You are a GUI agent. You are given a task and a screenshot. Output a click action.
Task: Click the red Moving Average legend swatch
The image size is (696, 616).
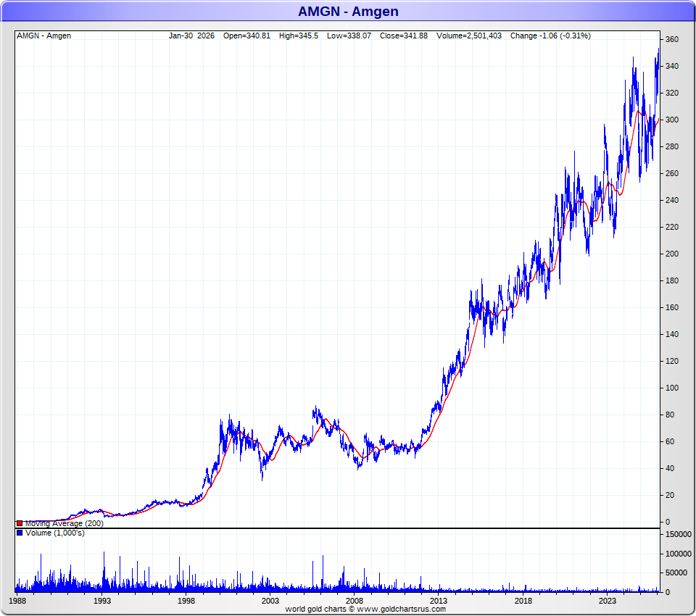coord(20,523)
